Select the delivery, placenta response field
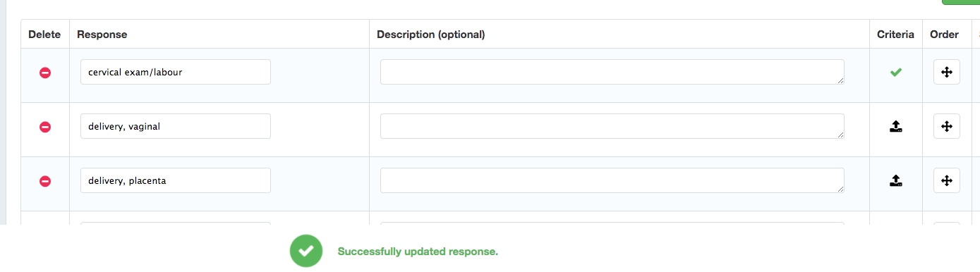 click(176, 180)
